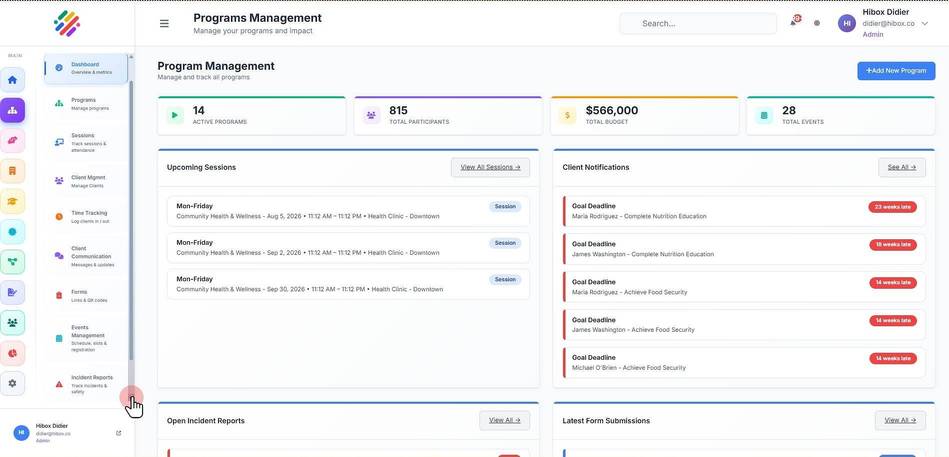Open Incident Reports menu item
This screenshot has width=949, height=457.
(x=86, y=384)
